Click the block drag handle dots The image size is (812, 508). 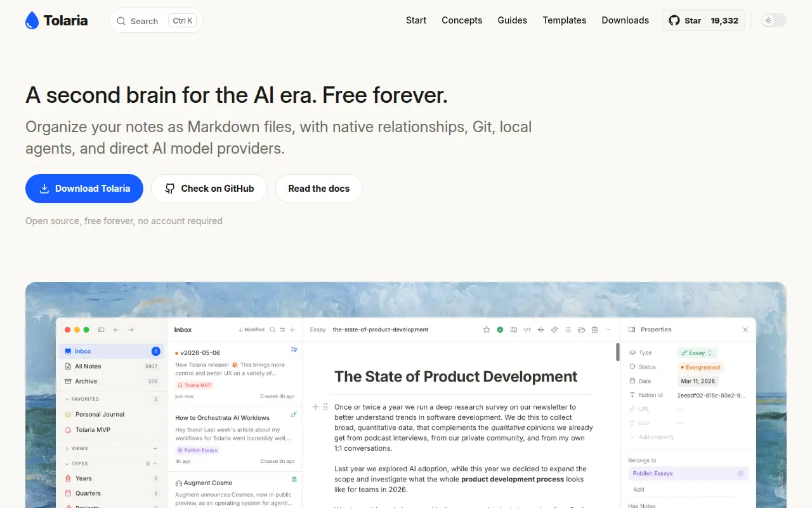coord(325,407)
